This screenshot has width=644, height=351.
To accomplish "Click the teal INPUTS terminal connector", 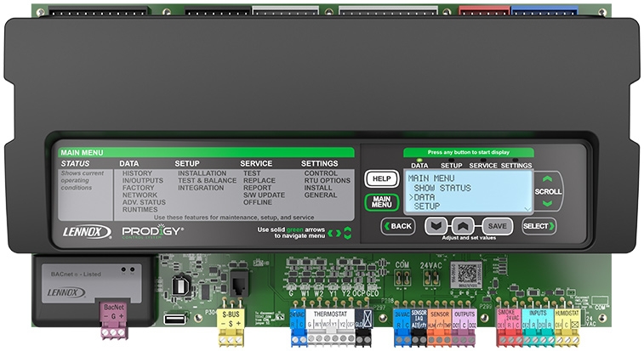I will [x=538, y=327].
